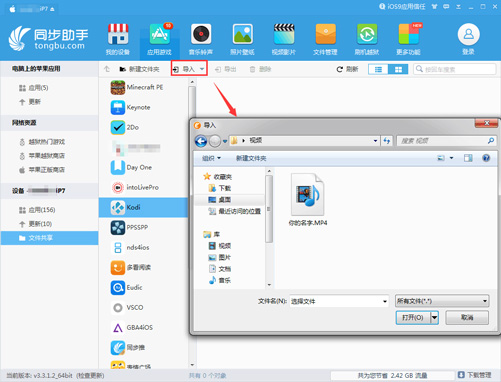Screen dimensions: 501x382
Task: Click the main toolbar search field
Action: coord(455,69)
